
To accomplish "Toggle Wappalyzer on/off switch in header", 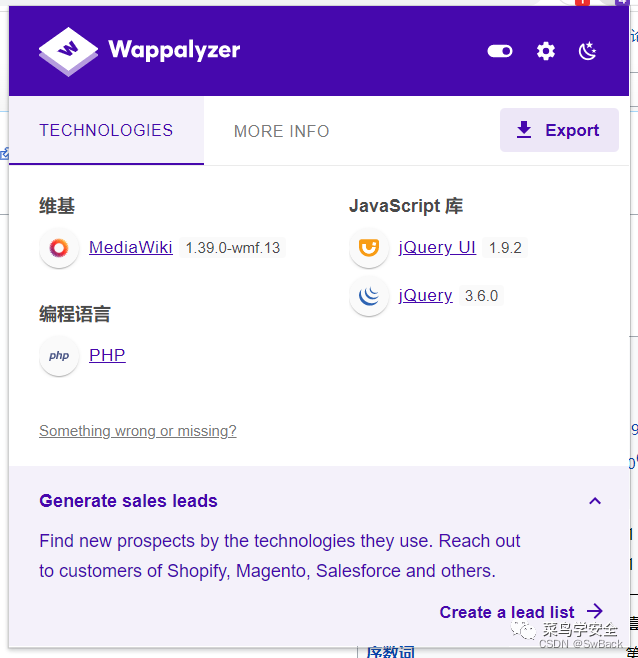I will [499, 51].
